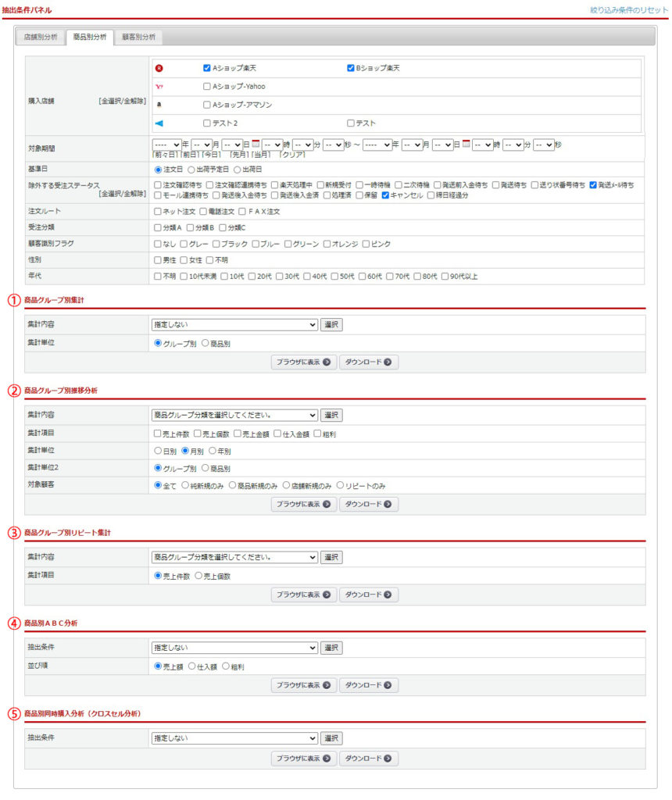Viewport: 672px width, 800px height.
Task: Click the Yahoo store icon
Action: [x=159, y=86]
